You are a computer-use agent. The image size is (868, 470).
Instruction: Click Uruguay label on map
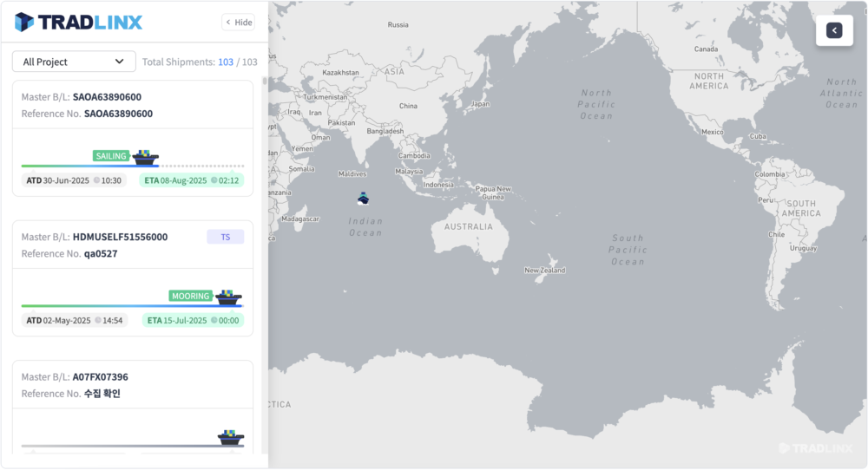[803, 248]
